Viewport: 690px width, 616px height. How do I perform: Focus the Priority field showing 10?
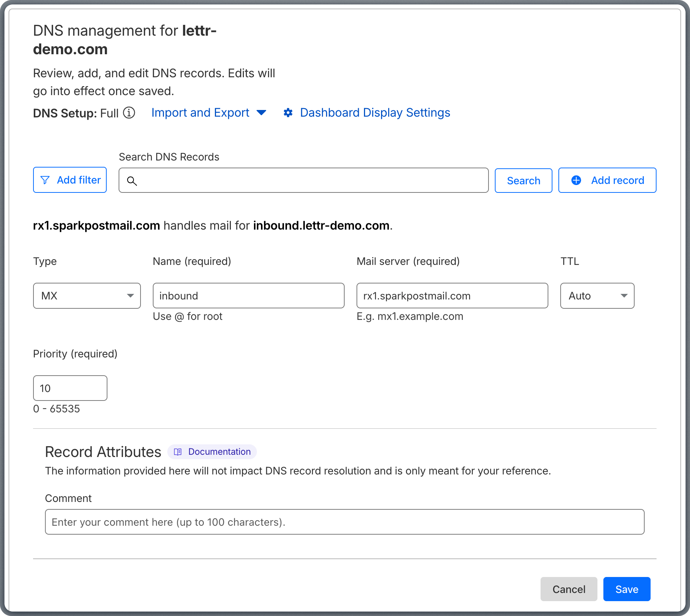(70, 388)
